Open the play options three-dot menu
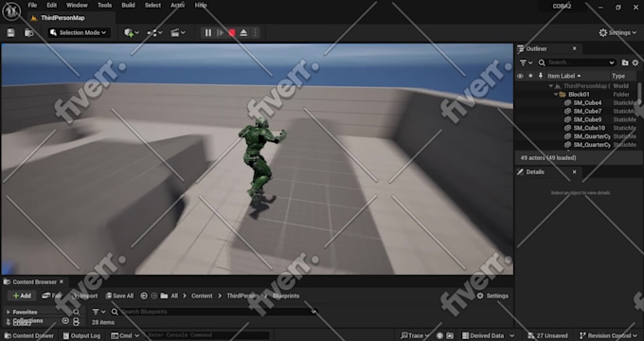 (255, 33)
